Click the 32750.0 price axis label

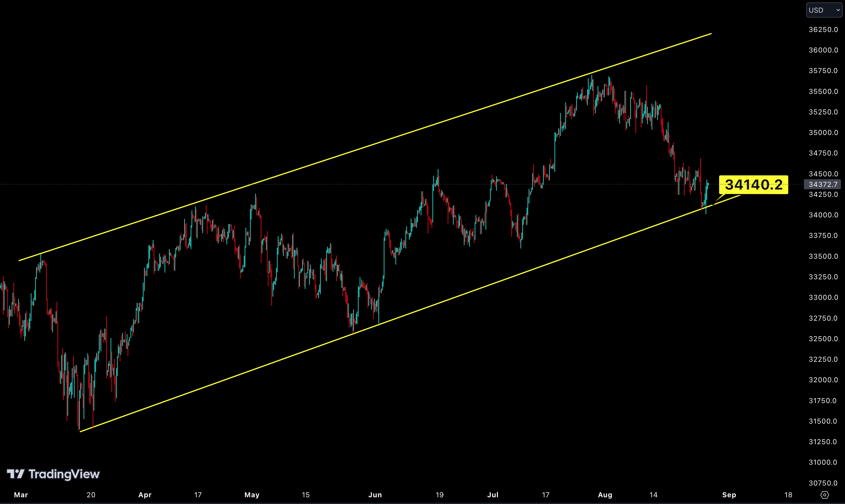click(823, 318)
